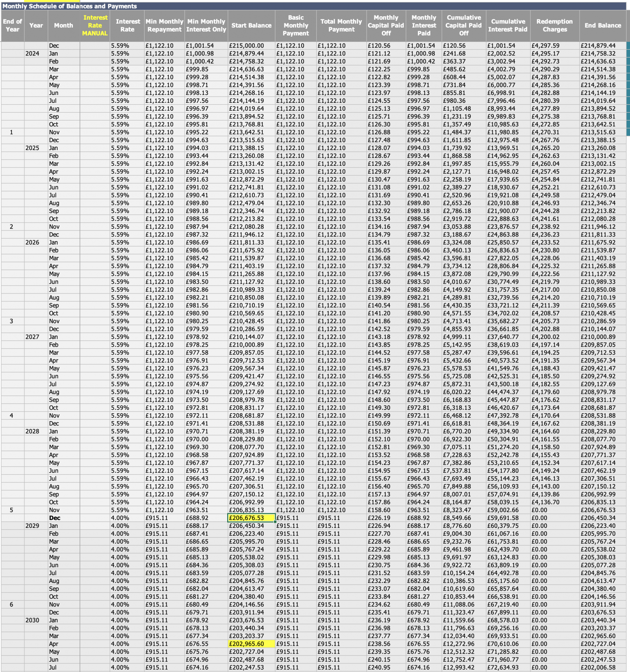Image resolution: width=630 pixels, height=672 pixels.
Task: Select the year 2025 cell
Action: [x=36, y=148]
